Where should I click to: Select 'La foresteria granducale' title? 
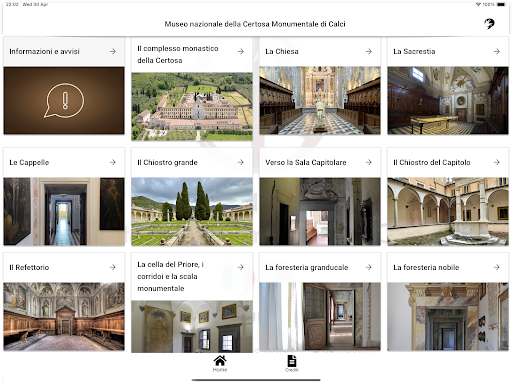click(307, 267)
